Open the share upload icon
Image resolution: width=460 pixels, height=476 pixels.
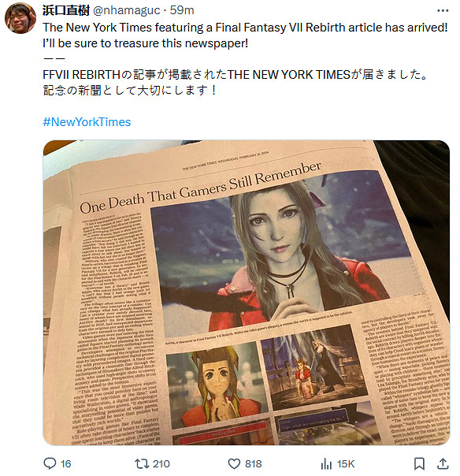pos(443,463)
